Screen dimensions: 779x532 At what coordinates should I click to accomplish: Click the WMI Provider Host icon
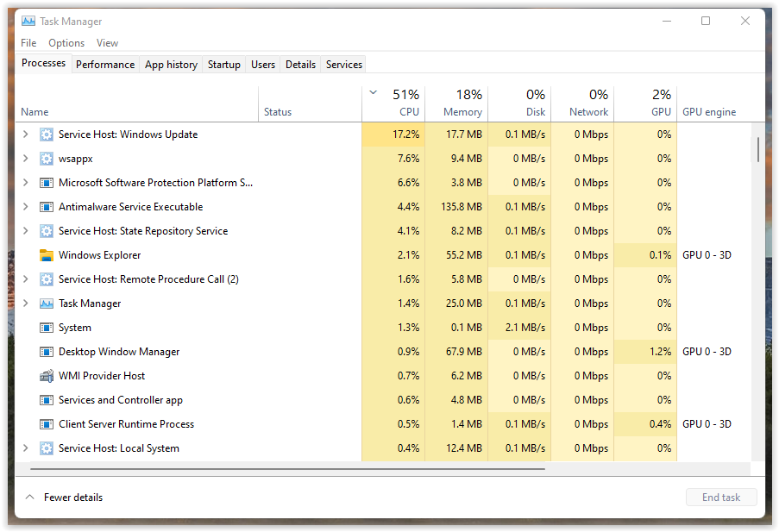click(x=47, y=376)
